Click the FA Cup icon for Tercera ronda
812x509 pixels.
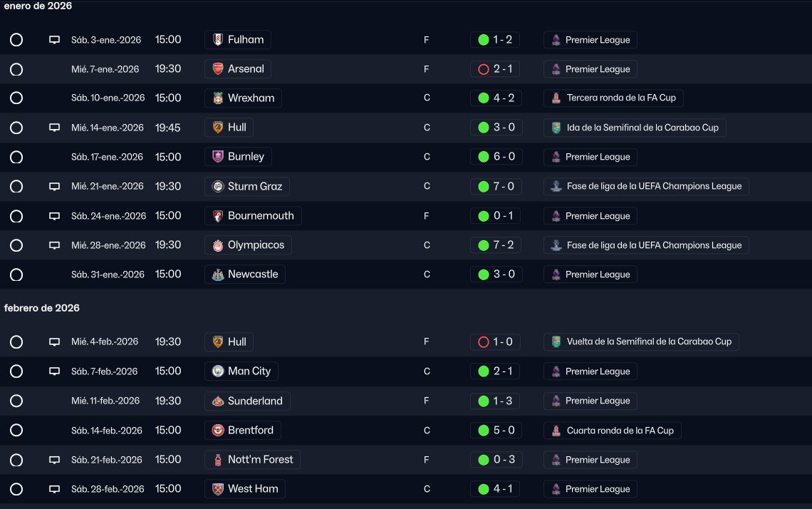coord(556,98)
